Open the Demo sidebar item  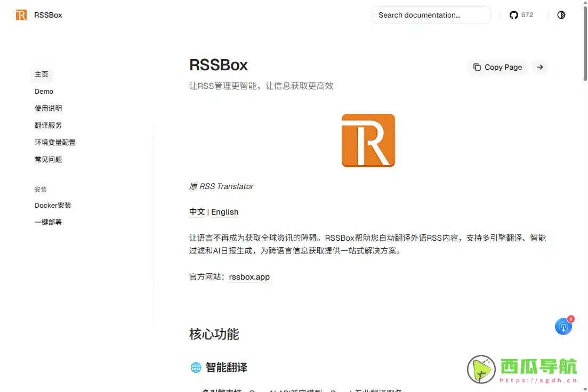[x=44, y=92]
